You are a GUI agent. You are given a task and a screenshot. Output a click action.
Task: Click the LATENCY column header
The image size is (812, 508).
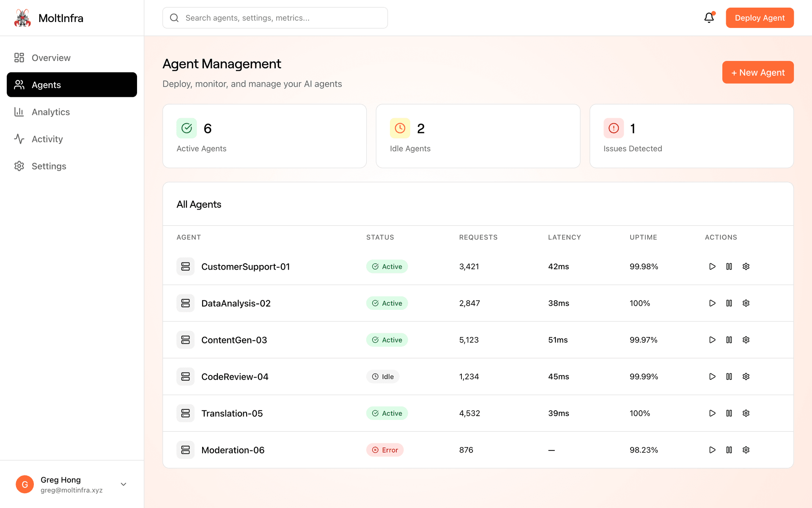click(565, 237)
